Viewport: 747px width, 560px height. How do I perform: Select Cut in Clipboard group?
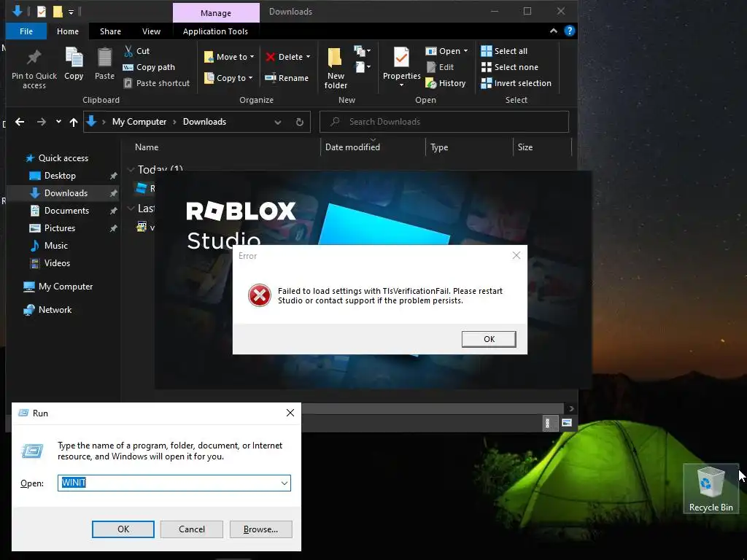pyautogui.click(x=136, y=51)
